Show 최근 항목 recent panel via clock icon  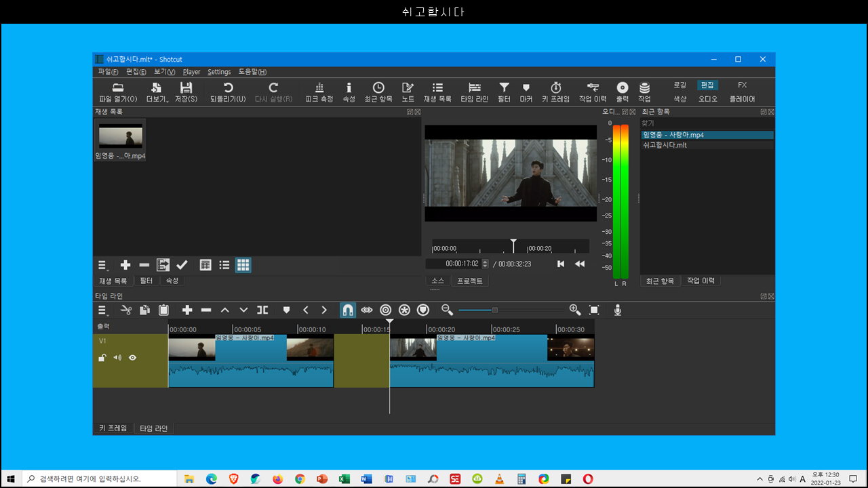coord(378,92)
